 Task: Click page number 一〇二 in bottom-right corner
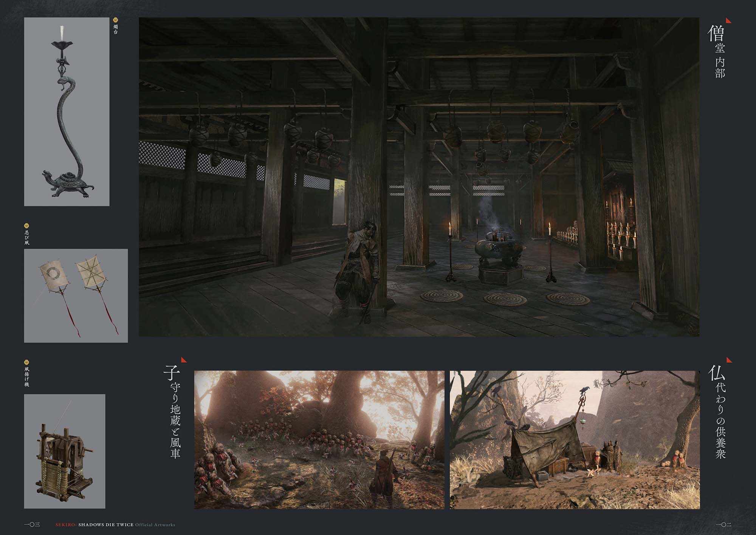(723, 525)
